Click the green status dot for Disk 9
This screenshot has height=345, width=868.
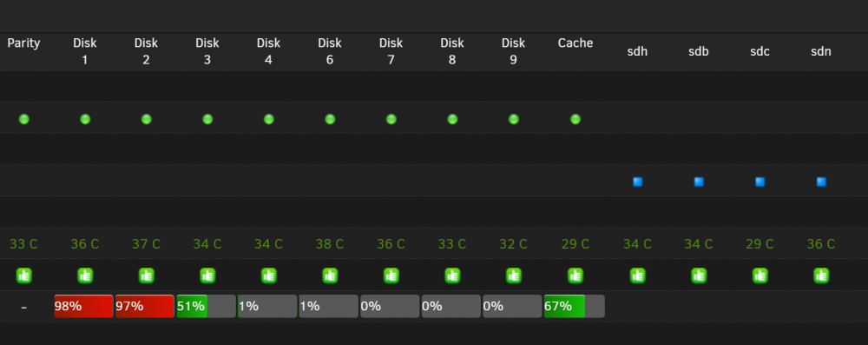click(514, 119)
